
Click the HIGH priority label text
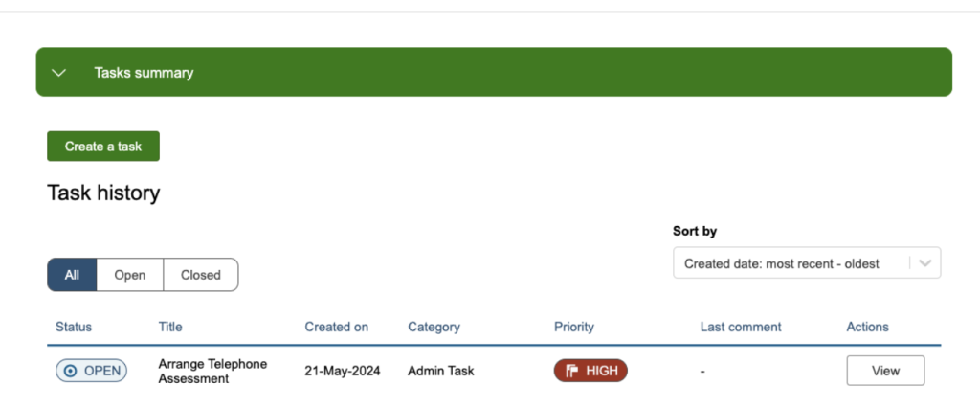pyautogui.click(x=602, y=371)
